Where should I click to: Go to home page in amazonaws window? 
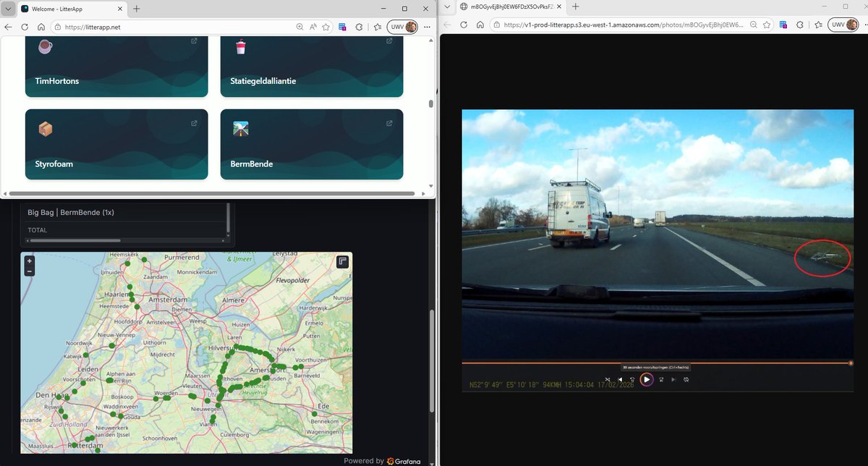pyautogui.click(x=480, y=24)
